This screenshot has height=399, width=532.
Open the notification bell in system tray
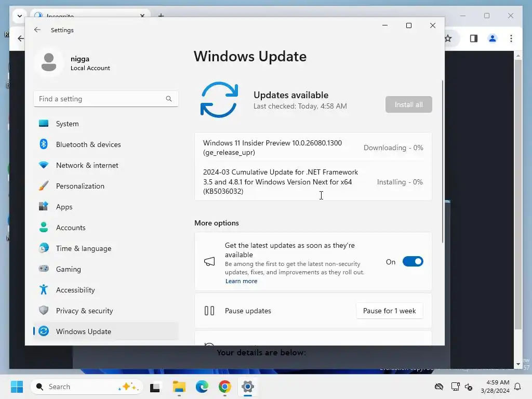click(x=518, y=387)
